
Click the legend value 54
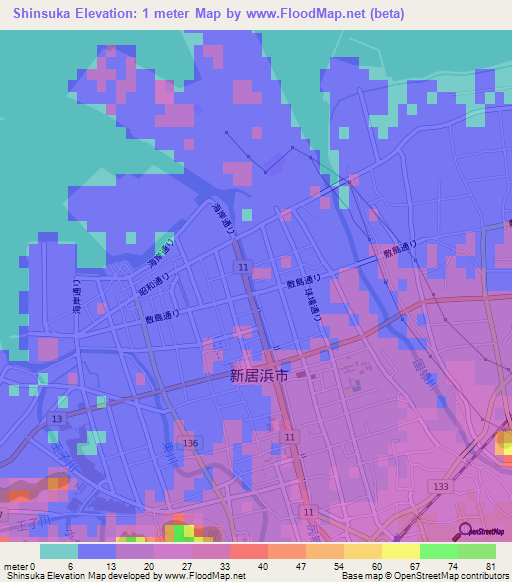point(339,567)
